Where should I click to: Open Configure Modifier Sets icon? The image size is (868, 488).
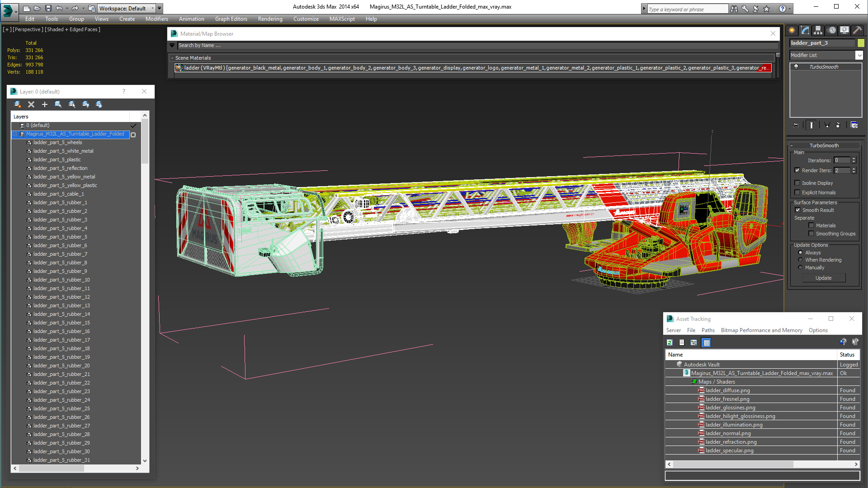point(854,125)
